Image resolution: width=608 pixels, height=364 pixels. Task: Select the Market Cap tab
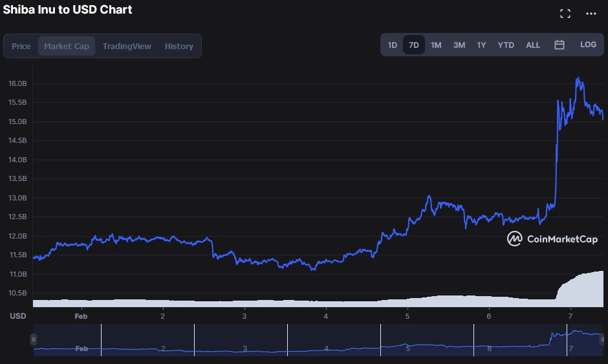[67, 46]
